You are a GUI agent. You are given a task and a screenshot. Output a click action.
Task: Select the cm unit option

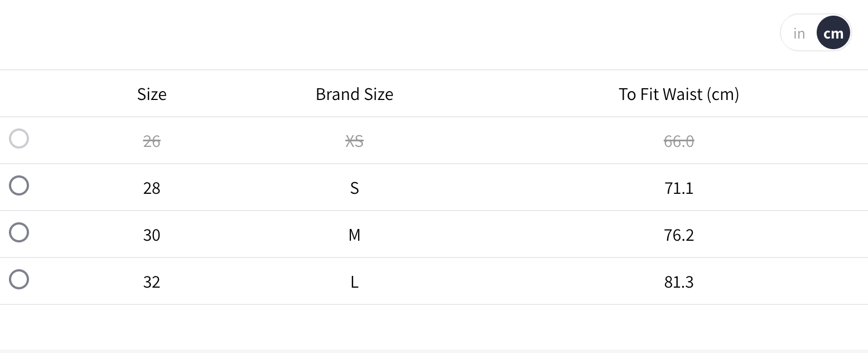(833, 34)
